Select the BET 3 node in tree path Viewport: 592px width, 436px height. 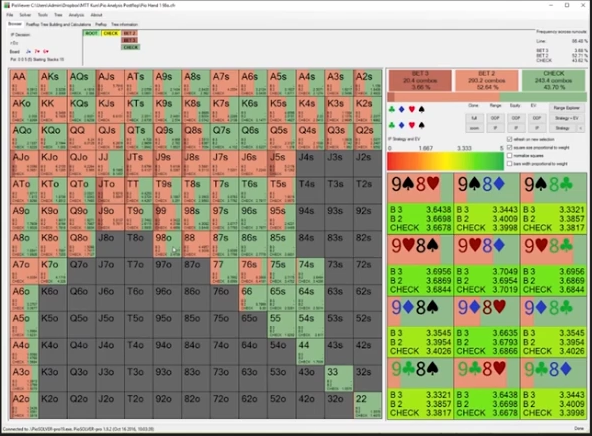[130, 40]
